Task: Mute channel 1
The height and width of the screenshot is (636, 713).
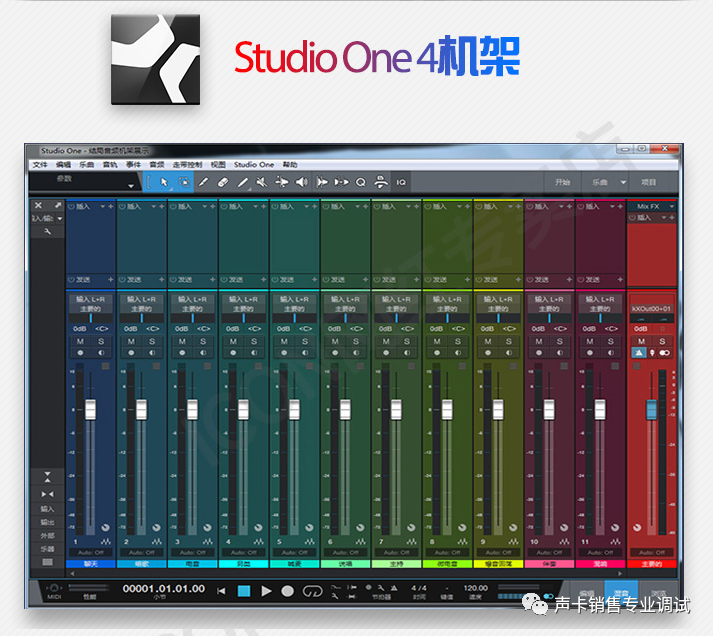Action: coord(80,341)
